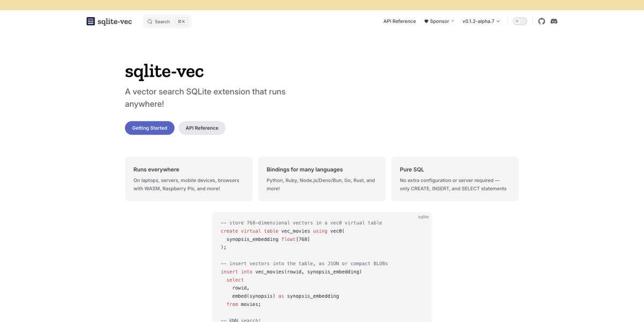
Task: Click the API Reference pill button
Action: tap(202, 128)
